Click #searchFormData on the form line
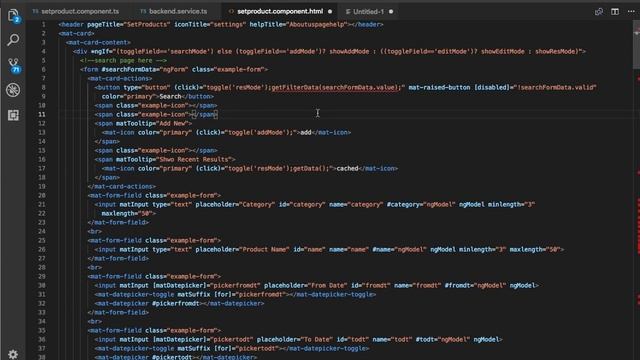 [130, 69]
